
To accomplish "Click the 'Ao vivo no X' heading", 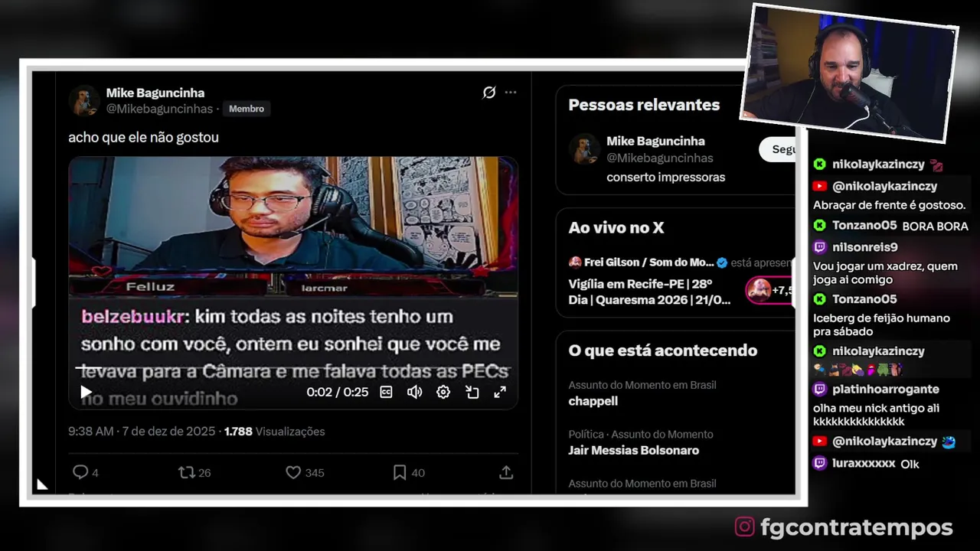I will click(616, 227).
